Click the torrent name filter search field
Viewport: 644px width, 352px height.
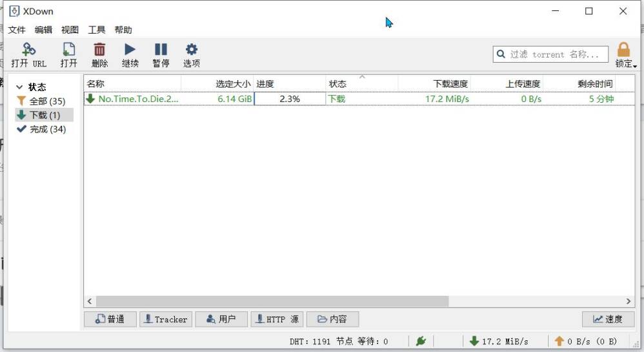(558, 54)
